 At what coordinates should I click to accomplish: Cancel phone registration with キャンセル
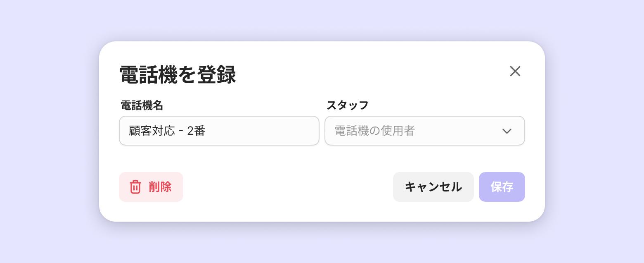(433, 187)
